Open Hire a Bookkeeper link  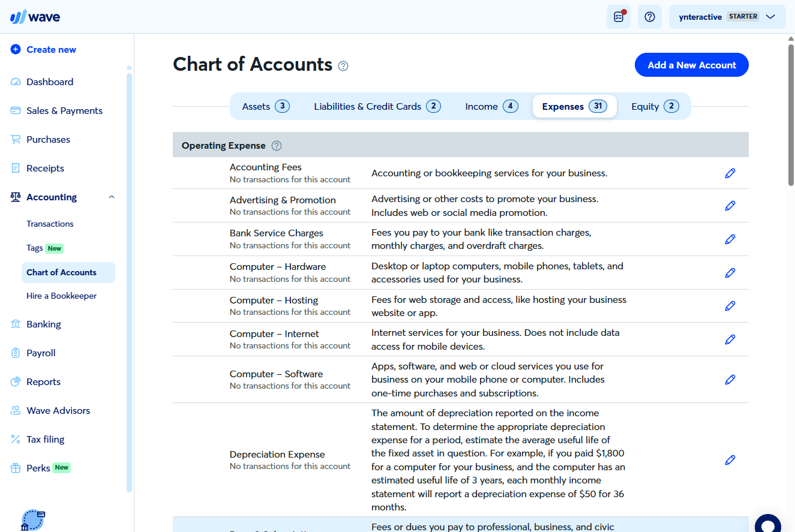(x=62, y=296)
